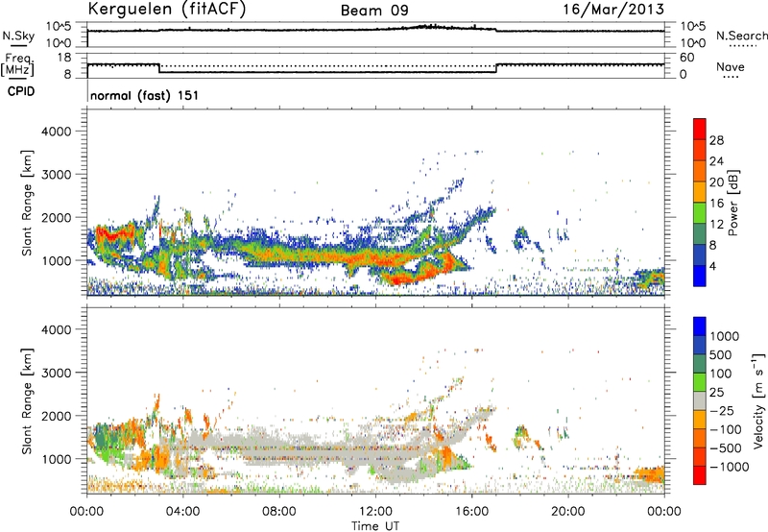Click the '12:00' time tick label

[375, 512]
